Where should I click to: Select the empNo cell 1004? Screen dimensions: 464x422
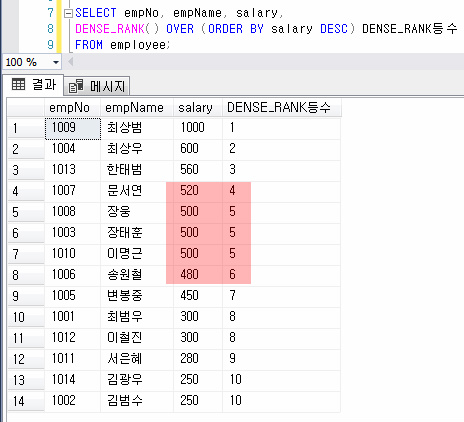(73, 149)
